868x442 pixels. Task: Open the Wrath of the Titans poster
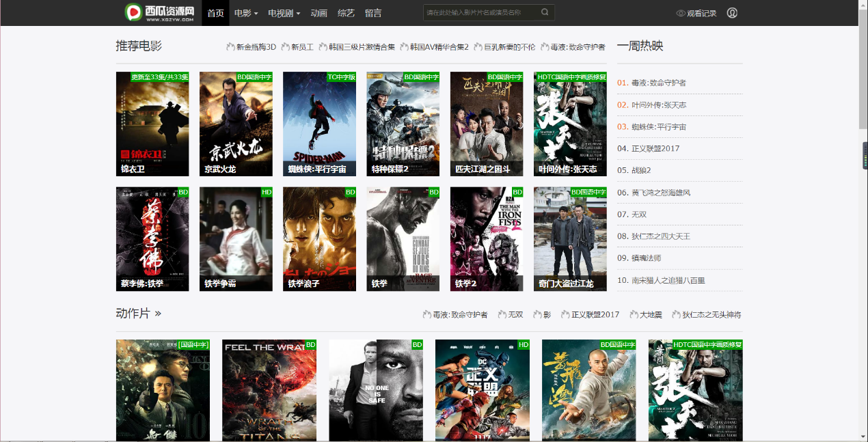pyautogui.click(x=269, y=390)
